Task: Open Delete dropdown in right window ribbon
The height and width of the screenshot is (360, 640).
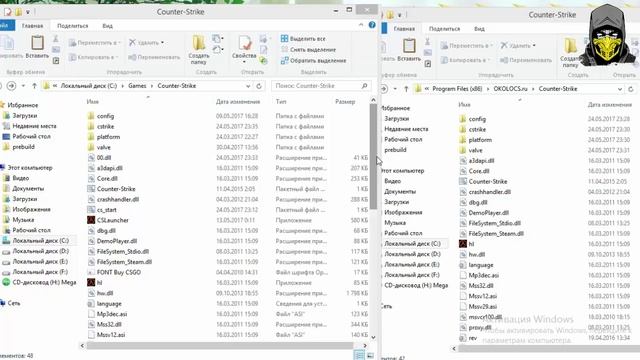Action: [518, 45]
